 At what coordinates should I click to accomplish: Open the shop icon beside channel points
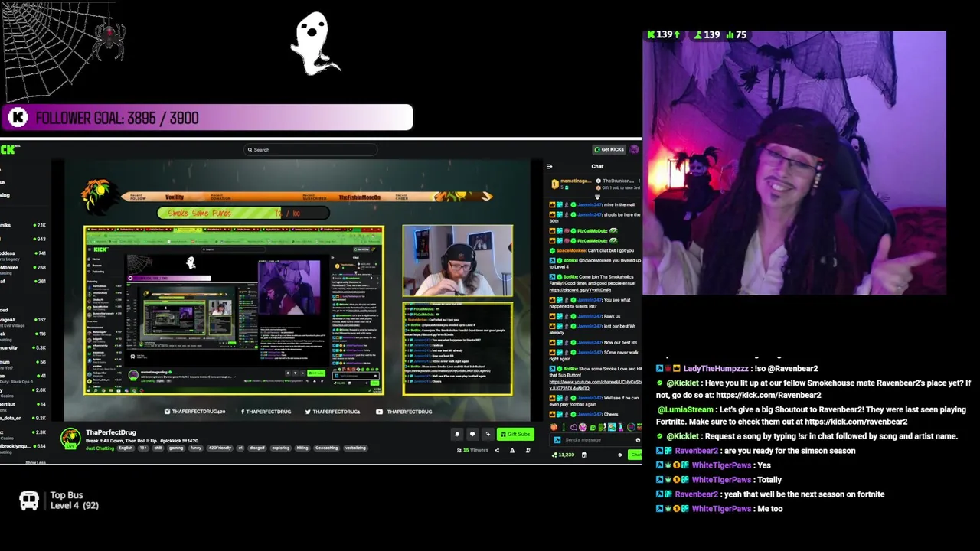(x=584, y=455)
